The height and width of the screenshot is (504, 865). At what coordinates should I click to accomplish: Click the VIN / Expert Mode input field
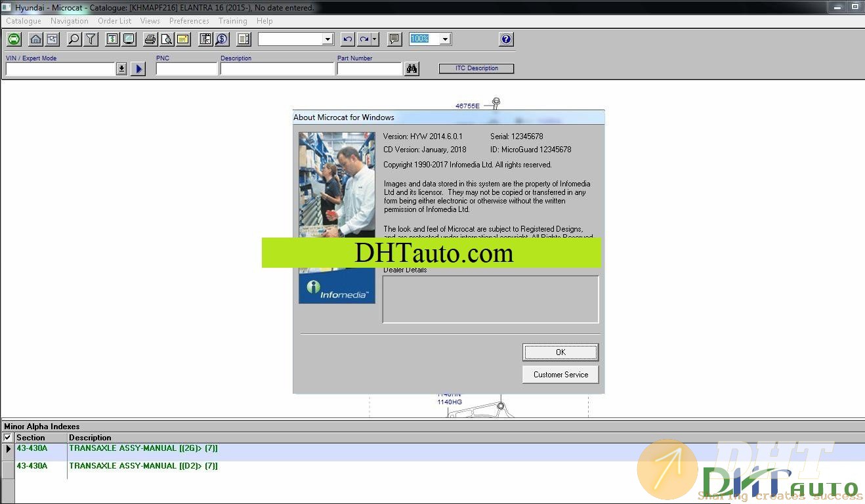coord(61,69)
